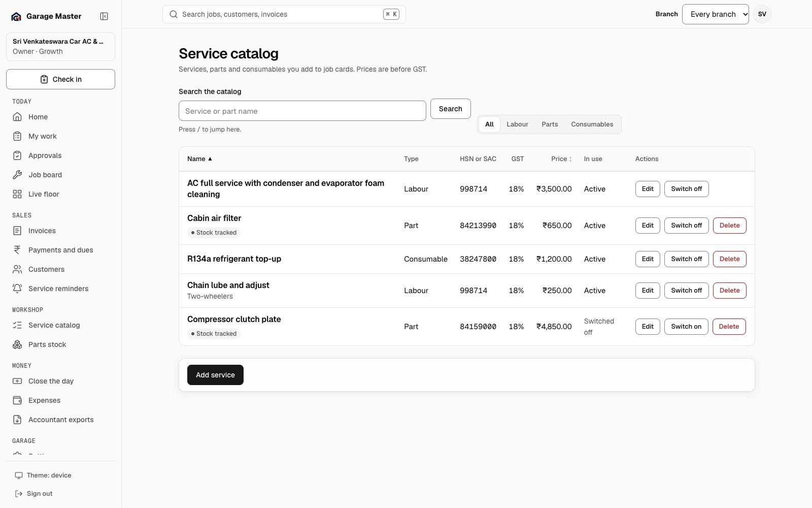812x508 pixels.
Task: Switch on Compressor clutch plate
Action: click(686, 327)
